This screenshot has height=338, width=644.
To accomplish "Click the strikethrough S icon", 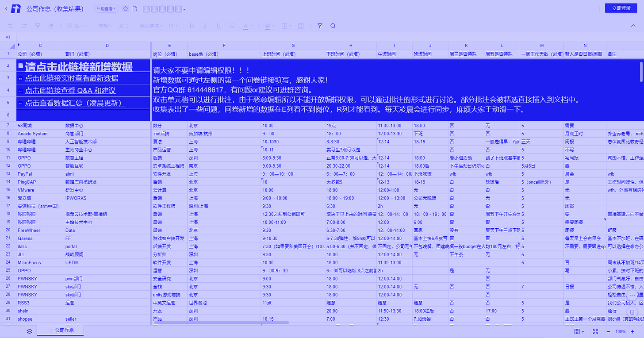I will 232,26.
